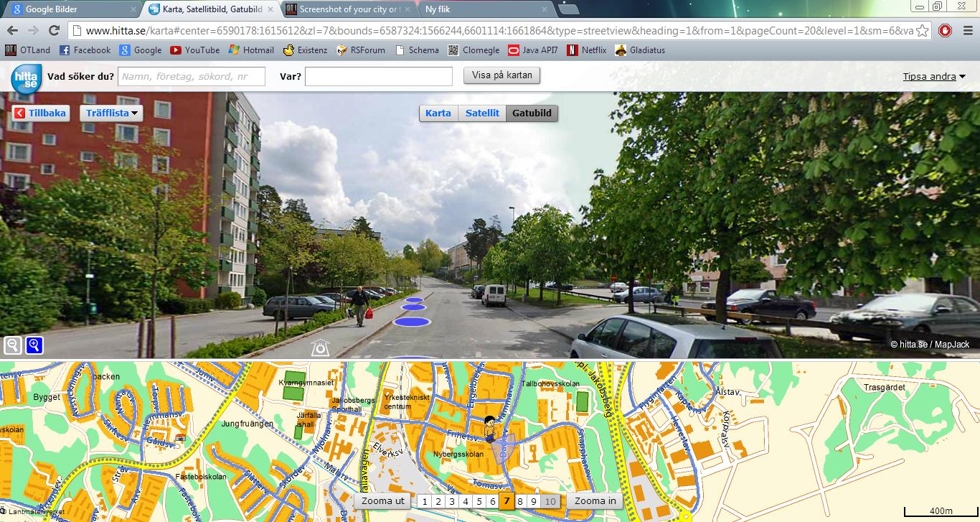Set map zoom level 6
980x522 pixels.
click(x=493, y=502)
